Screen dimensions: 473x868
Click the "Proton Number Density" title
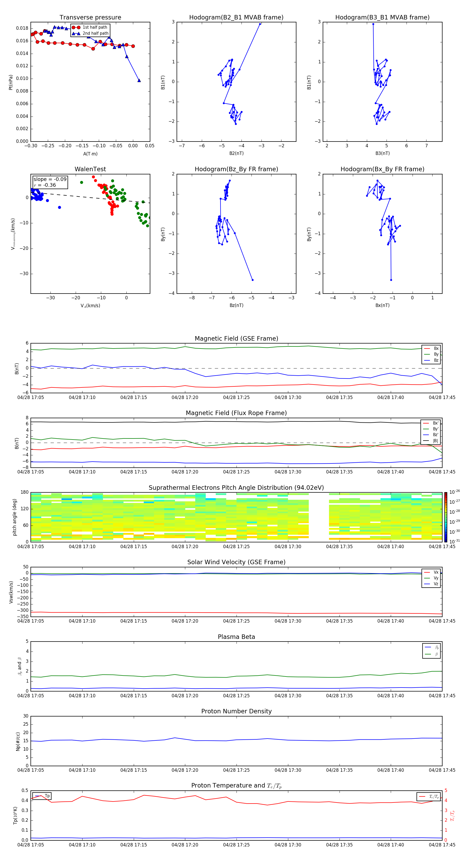(x=236, y=711)
